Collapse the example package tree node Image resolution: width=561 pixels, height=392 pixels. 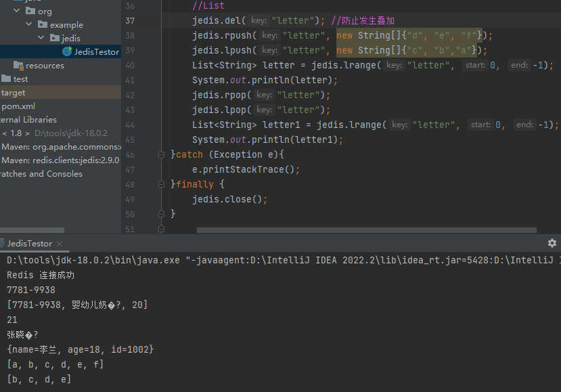[x=28, y=24]
